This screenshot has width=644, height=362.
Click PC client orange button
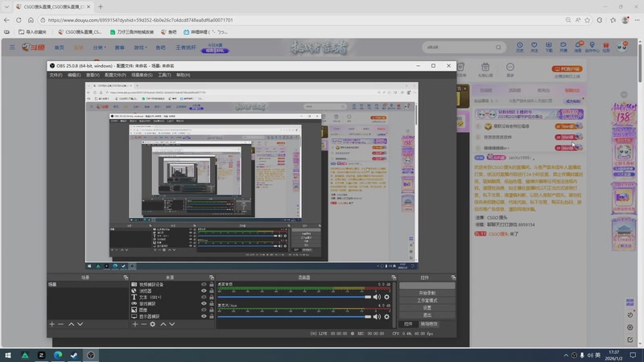coord(568,69)
